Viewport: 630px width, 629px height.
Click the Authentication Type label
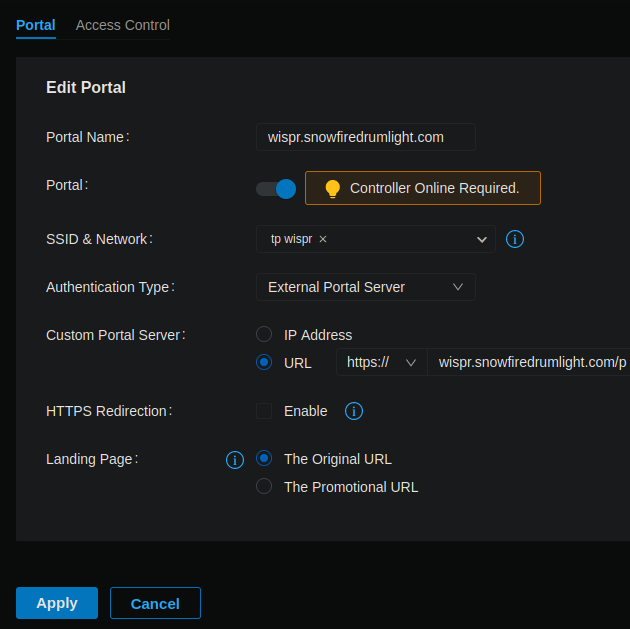coord(110,287)
